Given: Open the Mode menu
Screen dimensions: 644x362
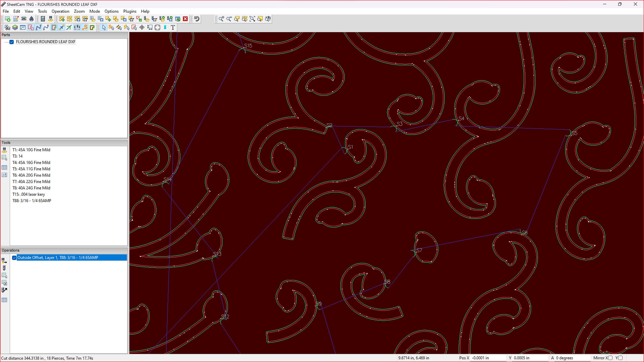Looking at the screenshot, I should coord(94,11).
